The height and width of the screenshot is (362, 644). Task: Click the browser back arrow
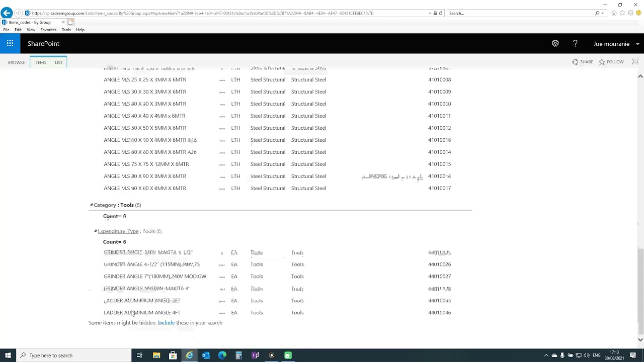(x=7, y=13)
